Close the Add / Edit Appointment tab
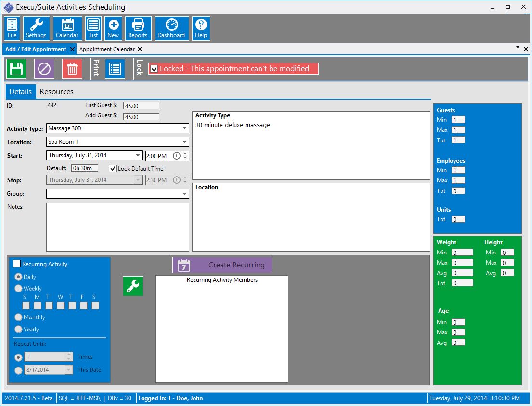532x406 pixels. point(72,49)
